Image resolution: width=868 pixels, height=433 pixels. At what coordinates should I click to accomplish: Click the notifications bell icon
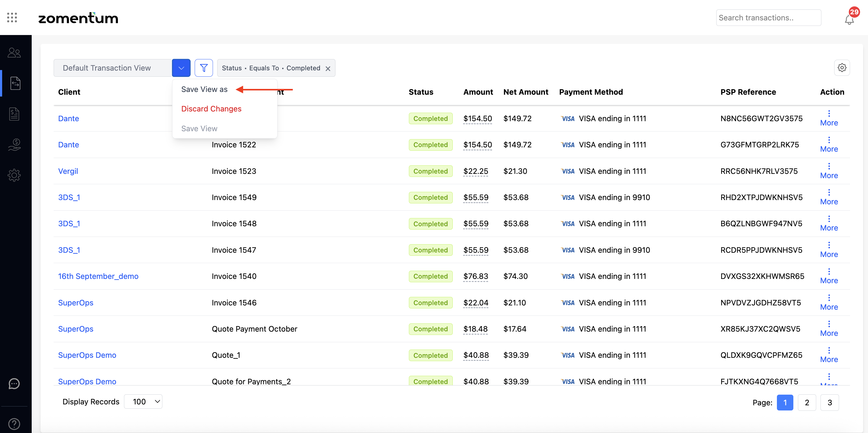pos(849,19)
